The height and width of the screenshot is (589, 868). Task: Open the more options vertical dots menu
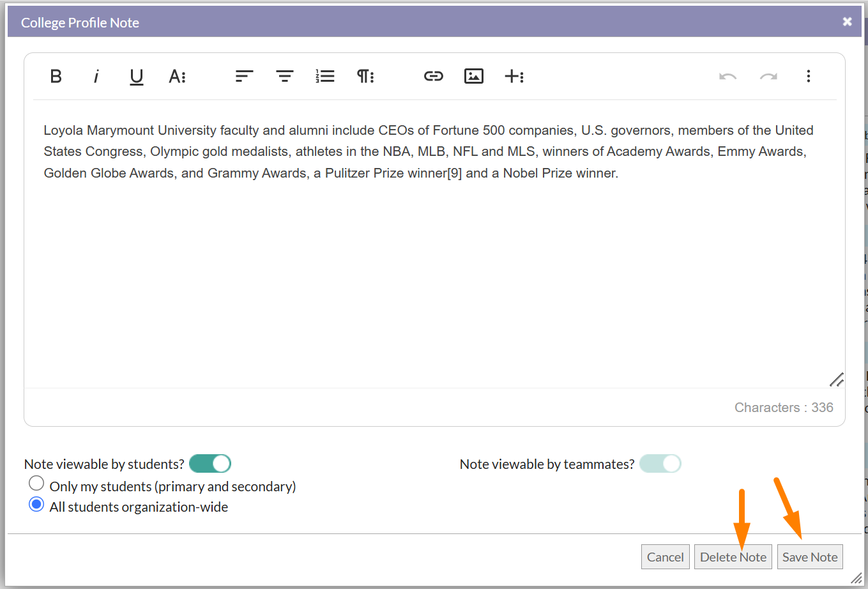[809, 77]
